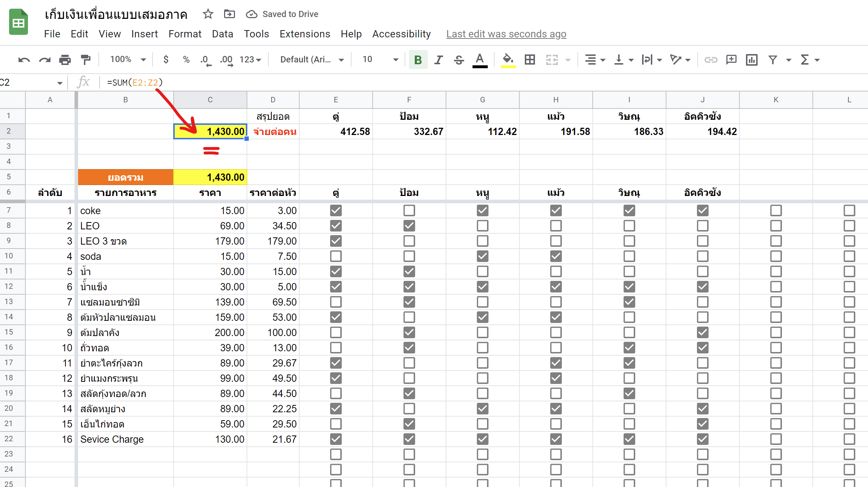The image size is (868, 487).
Task: Open the Extensions menu
Action: coord(305,33)
